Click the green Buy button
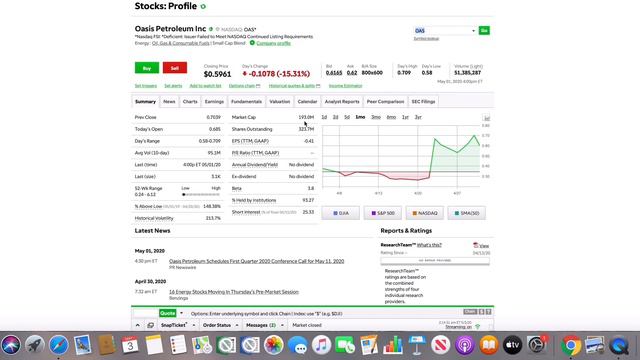Viewport: 640px width, 360px height. [147, 68]
